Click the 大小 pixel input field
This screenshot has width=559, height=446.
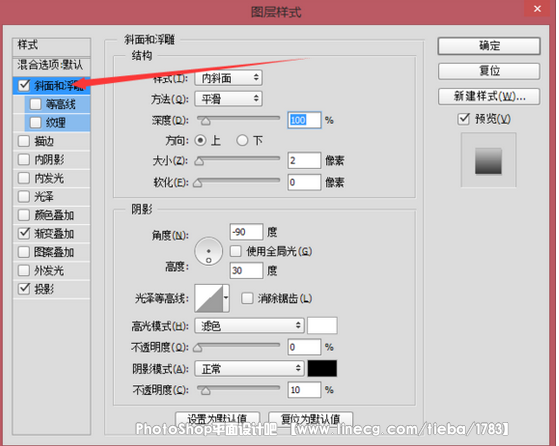pyautogui.click(x=304, y=160)
